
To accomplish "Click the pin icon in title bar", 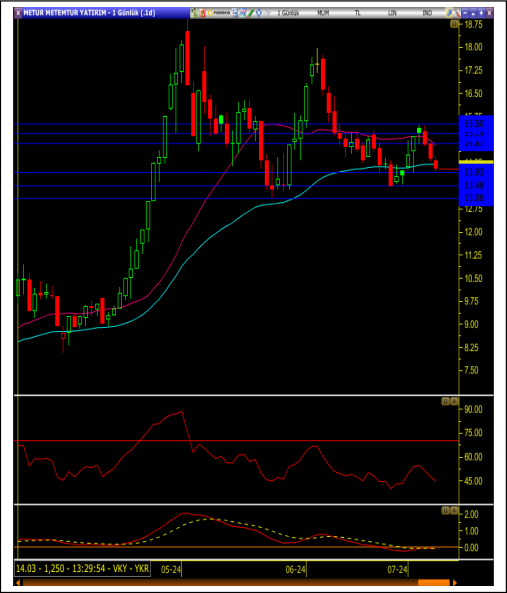I will pos(450,13).
